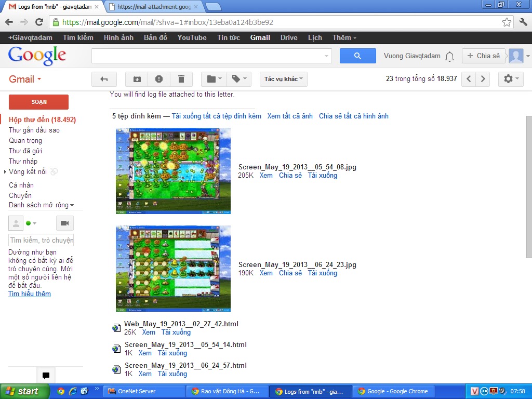Archive the message with archive icon
This screenshot has height=399, width=532.
click(x=137, y=79)
